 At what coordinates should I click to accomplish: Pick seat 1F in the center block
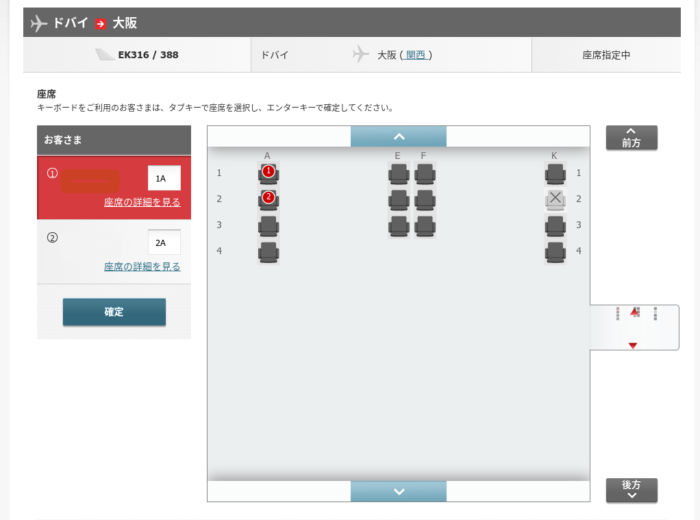(x=425, y=174)
